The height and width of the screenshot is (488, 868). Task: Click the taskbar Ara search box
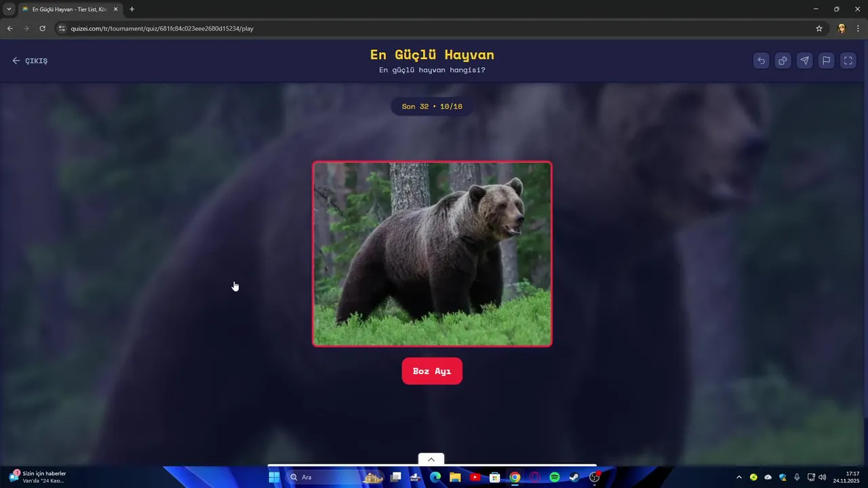tap(336, 477)
